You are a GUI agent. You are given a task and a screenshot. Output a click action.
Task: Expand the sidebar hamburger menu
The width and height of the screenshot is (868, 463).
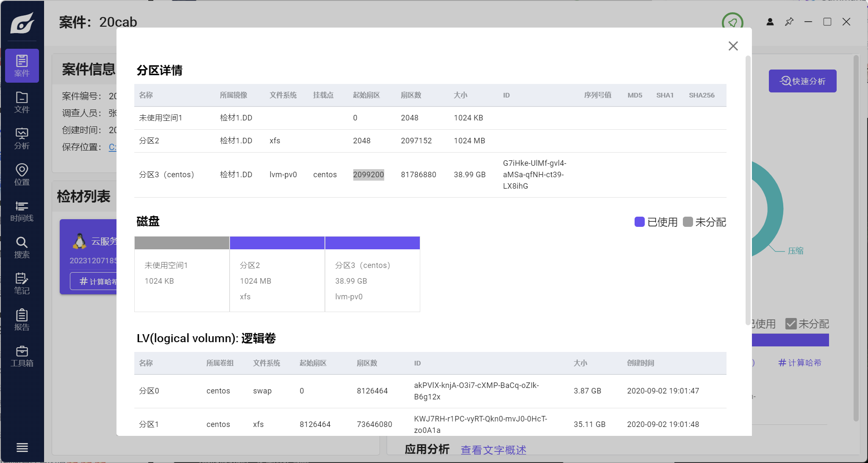[22, 447]
